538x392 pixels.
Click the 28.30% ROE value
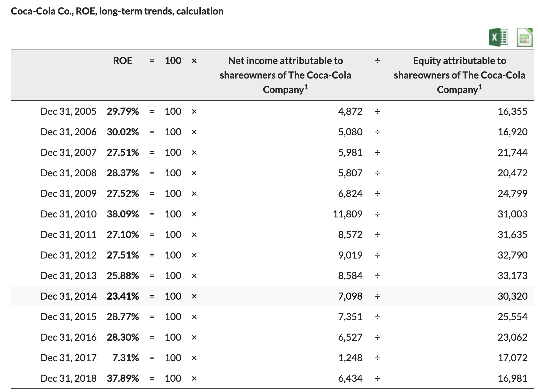(123, 337)
